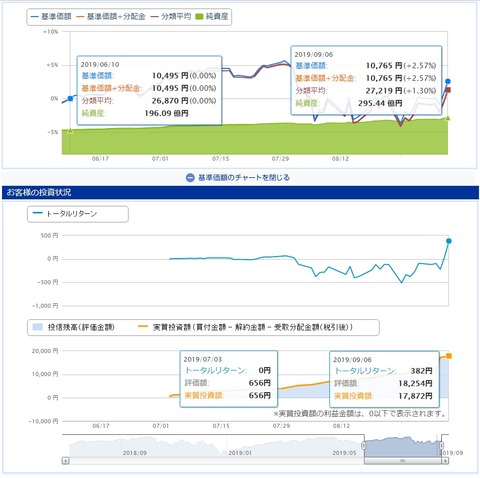Viewport: 480px width, 478px height.
Task: Click the navigator scrollbar right arrow
Action: [x=445, y=461]
